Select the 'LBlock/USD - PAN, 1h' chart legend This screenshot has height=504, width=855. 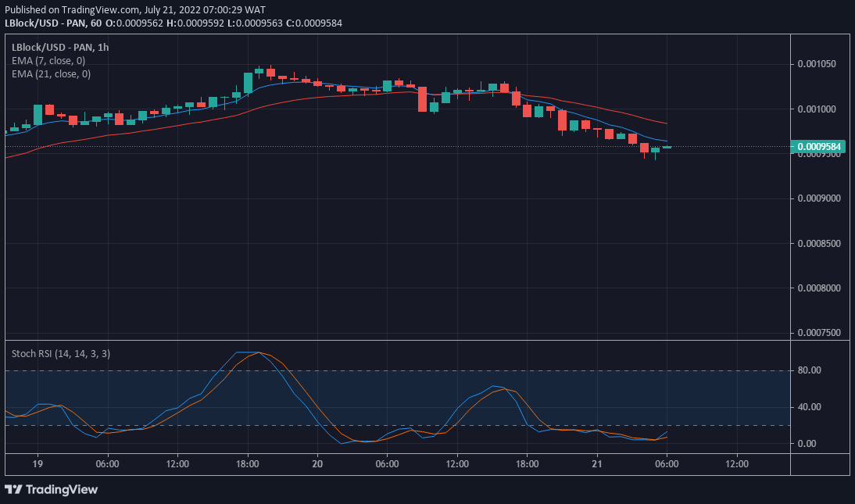(60, 48)
